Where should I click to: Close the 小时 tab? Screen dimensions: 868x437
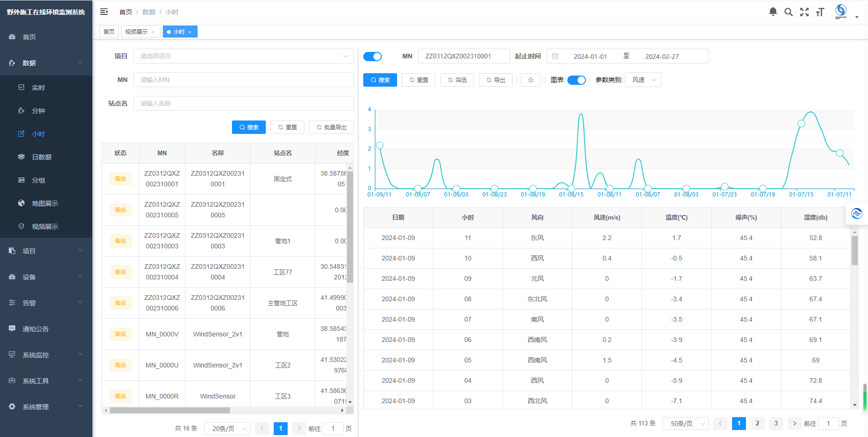tap(190, 32)
